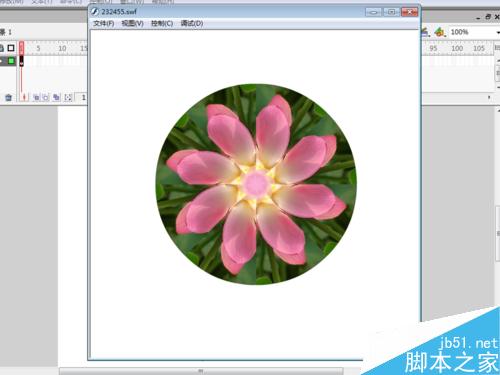The image size is (500, 375).
Task: Click the modify onion markers button
Action: [68, 97]
